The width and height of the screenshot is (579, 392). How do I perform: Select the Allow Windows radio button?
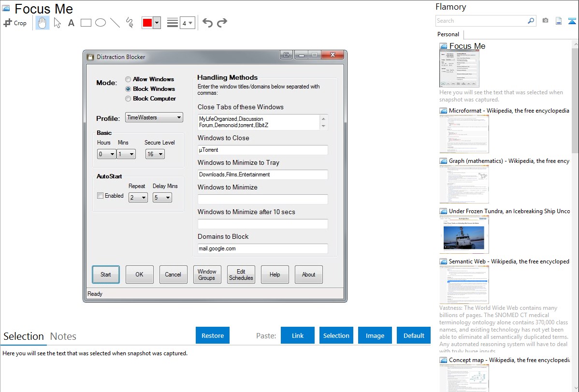(x=128, y=79)
